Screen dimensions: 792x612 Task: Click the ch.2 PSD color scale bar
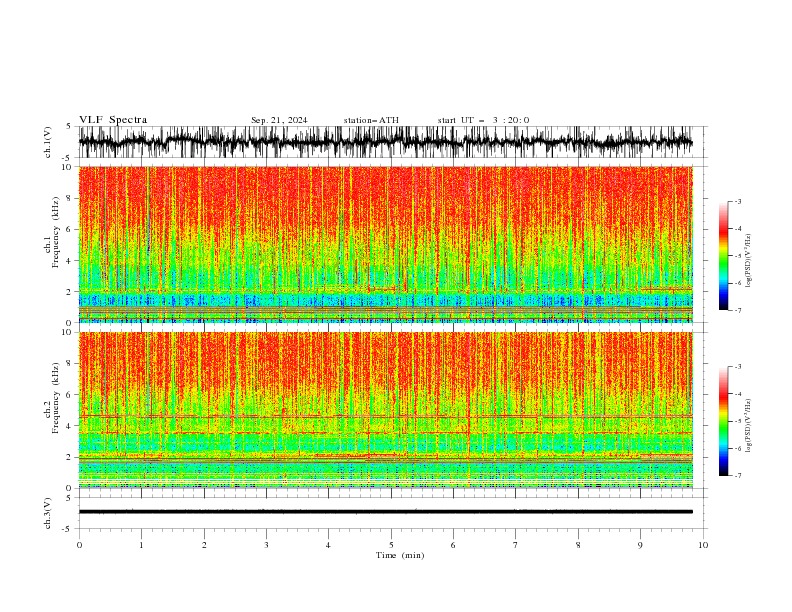pyautogui.click(x=723, y=421)
